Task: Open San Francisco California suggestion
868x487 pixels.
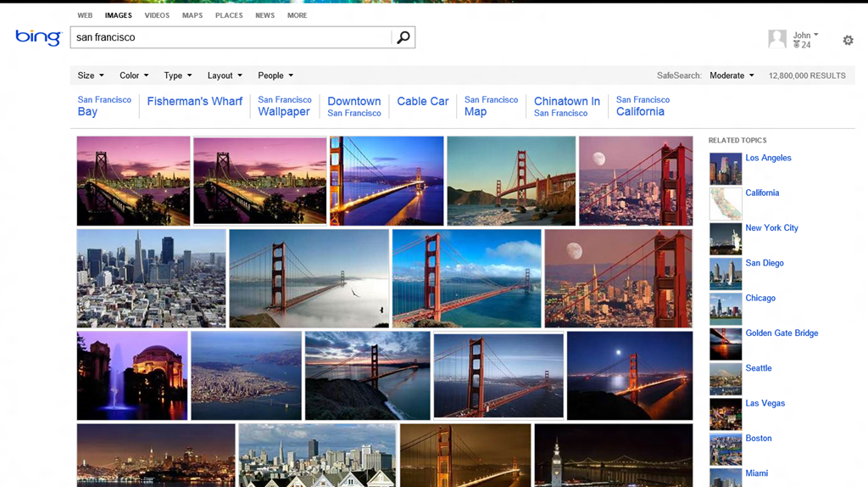Action: [x=643, y=106]
